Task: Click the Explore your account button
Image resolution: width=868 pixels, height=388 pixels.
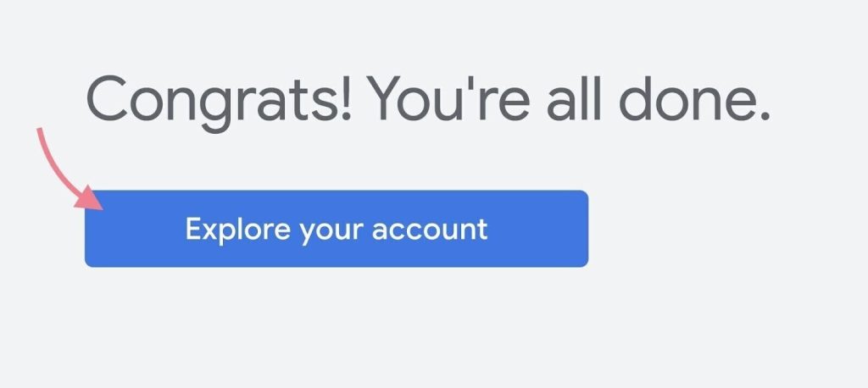Action: click(336, 229)
